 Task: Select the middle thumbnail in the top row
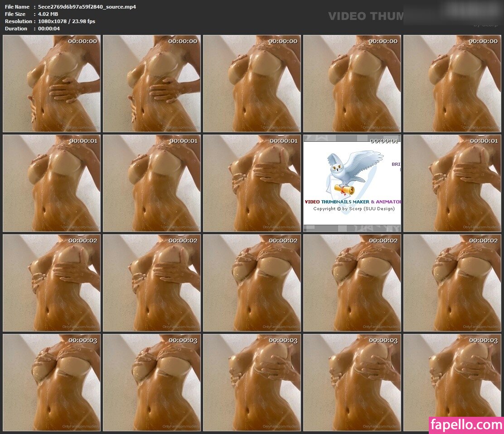pos(252,84)
